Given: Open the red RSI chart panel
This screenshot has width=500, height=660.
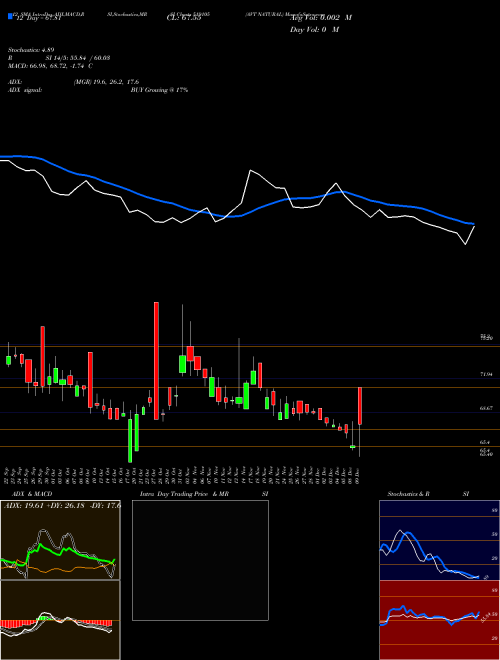Looking at the screenshot, I should 439,620.
